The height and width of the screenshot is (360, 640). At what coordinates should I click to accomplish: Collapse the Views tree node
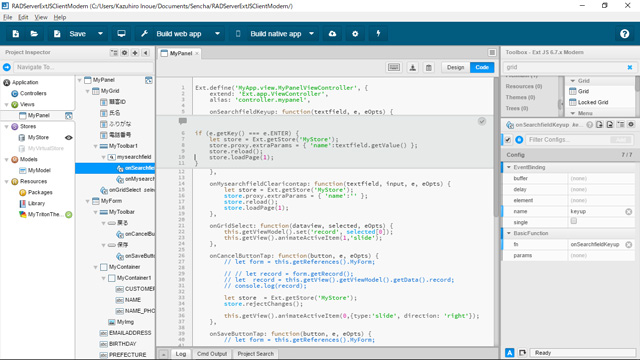click(7, 104)
